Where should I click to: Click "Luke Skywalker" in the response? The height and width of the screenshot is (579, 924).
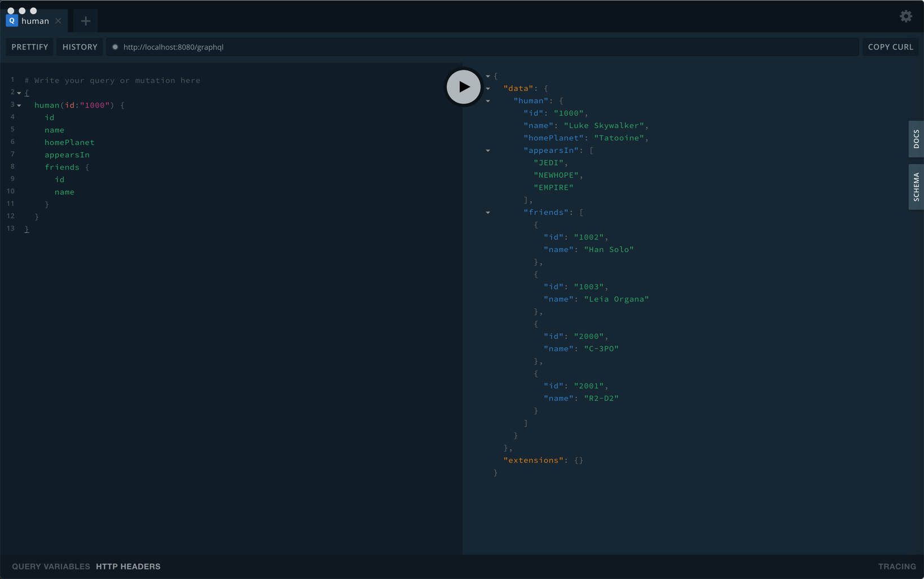point(604,125)
